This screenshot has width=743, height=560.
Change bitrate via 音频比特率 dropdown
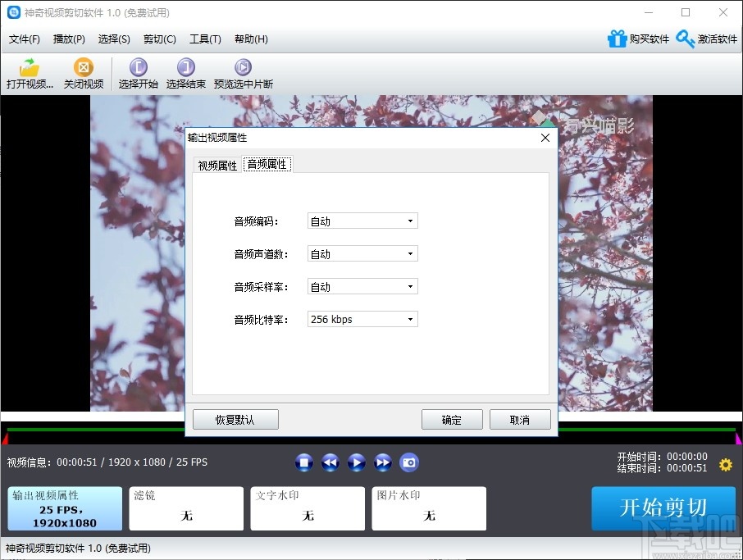point(362,319)
